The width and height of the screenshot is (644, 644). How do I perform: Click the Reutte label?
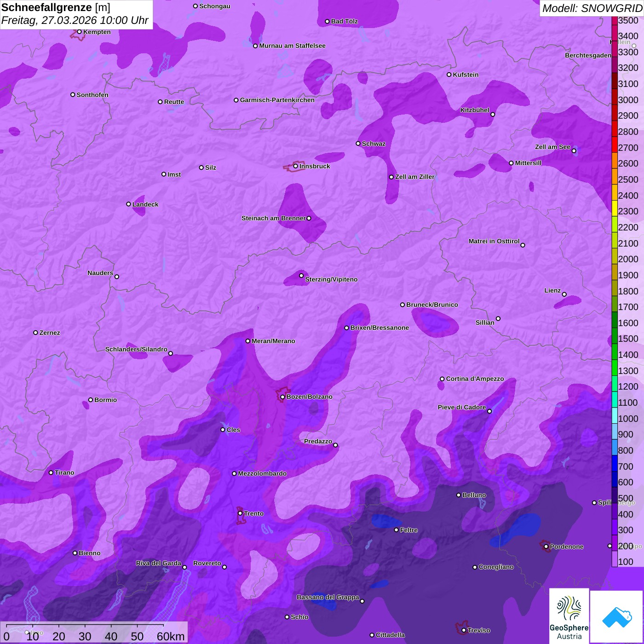(174, 102)
